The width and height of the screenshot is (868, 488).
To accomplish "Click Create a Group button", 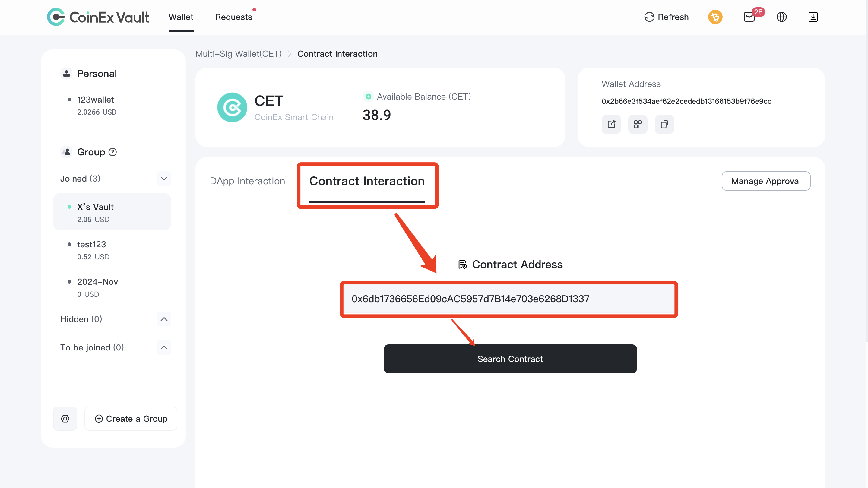I will tap(131, 419).
